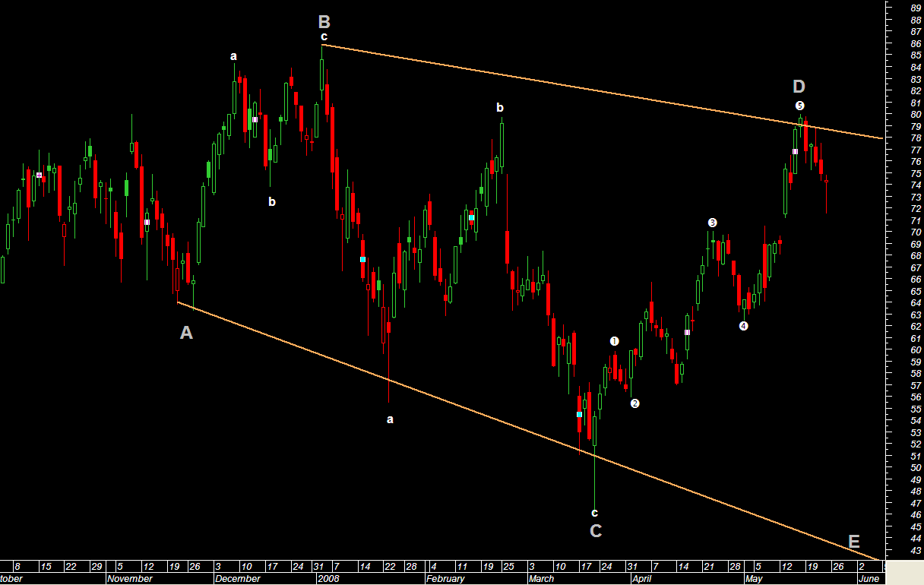Click the circled wave number 3

pos(712,223)
